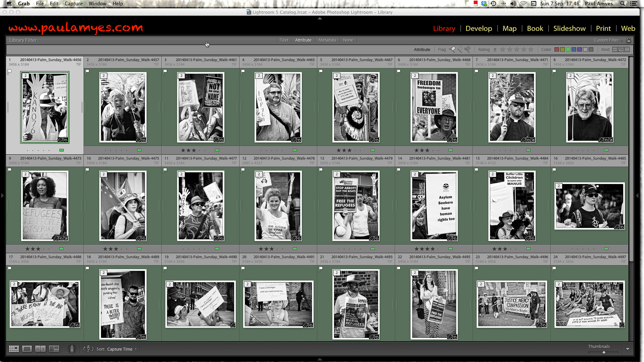This screenshot has width=644, height=362.
Task: Open Survey view icon
Action: (x=54, y=349)
